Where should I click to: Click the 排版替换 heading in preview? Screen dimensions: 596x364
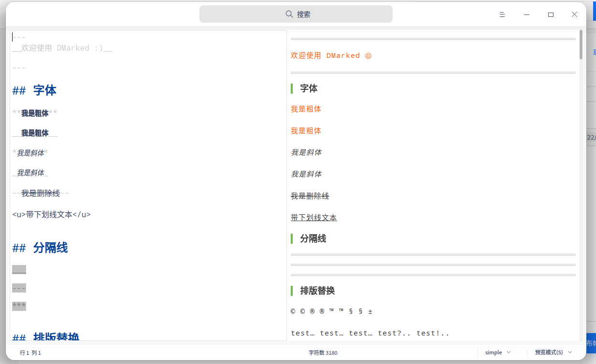[317, 291]
